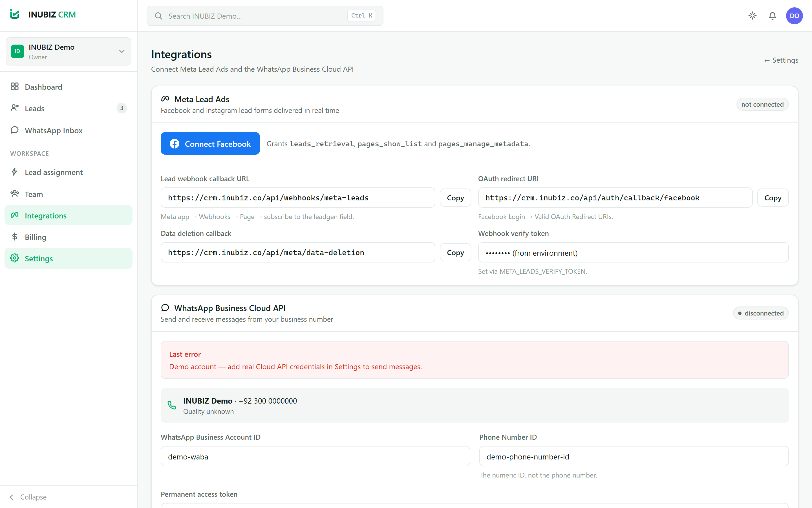Open WhatsApp Inbox in sidebar
812x508 pixels.
69,130
